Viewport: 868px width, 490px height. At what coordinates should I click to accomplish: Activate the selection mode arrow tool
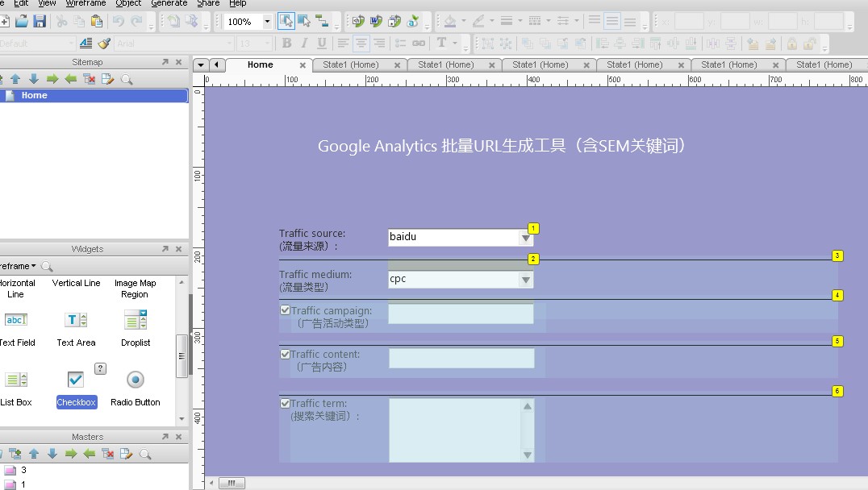(x=286, y=22)
